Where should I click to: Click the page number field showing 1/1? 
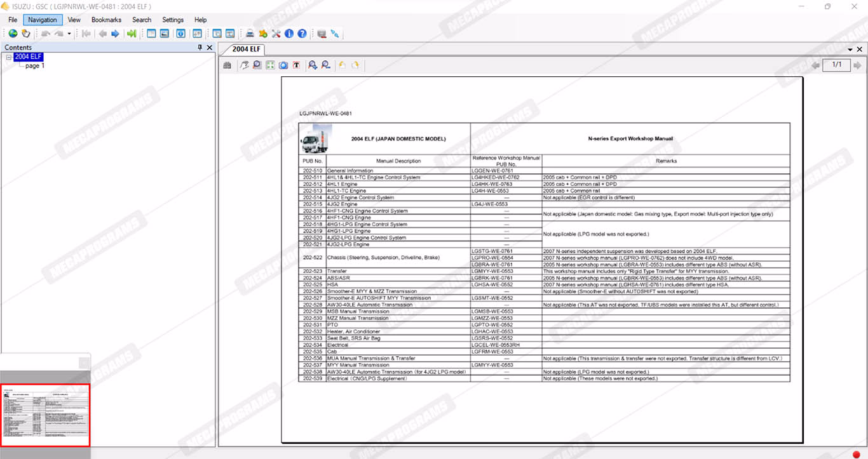(837, 65)
